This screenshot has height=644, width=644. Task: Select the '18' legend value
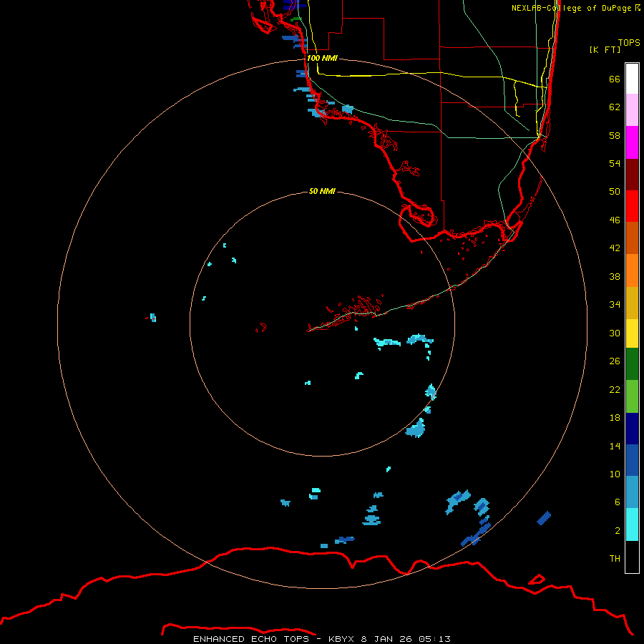tap(615, 418)
